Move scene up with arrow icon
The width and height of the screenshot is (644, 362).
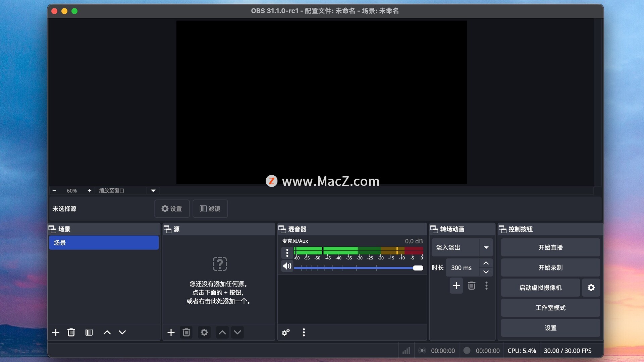point(107,332)
